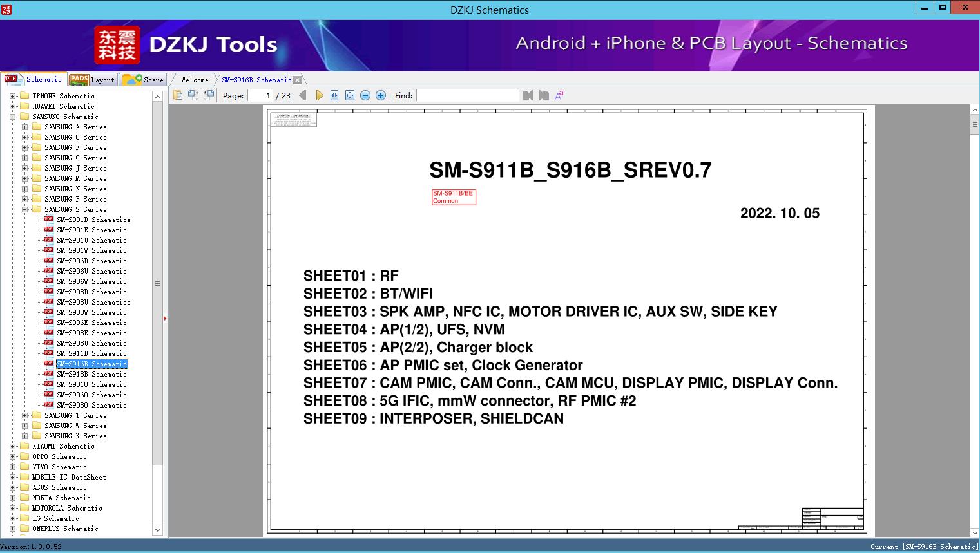This screenshot has width=980, height=553.
Task: Collapse SAMSUNG S Series node
Action: tap(25, 209)
